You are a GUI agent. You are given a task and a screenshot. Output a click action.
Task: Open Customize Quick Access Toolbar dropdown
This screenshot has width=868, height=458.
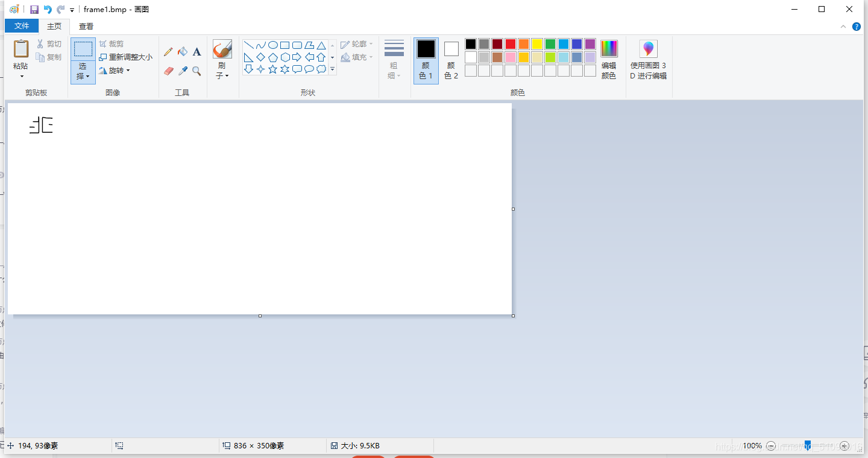(72, 10)
